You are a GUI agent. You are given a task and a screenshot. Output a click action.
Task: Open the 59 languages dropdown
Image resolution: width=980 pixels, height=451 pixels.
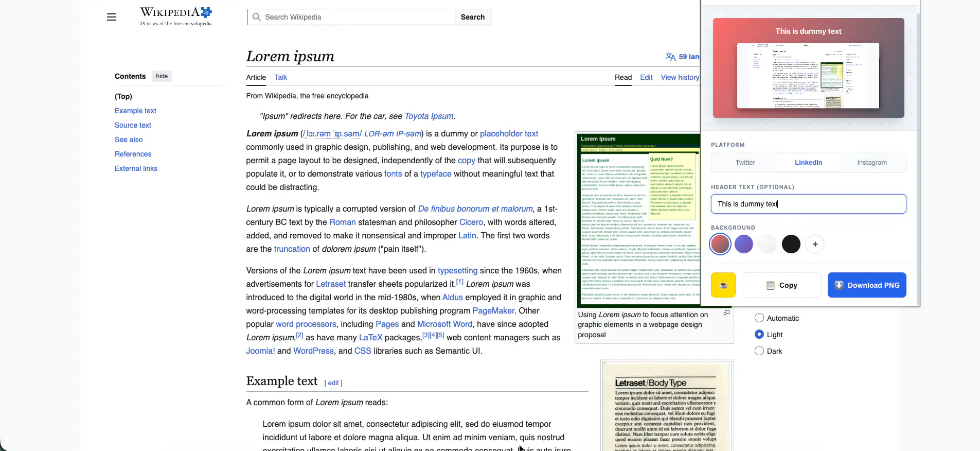pos(683,57)
